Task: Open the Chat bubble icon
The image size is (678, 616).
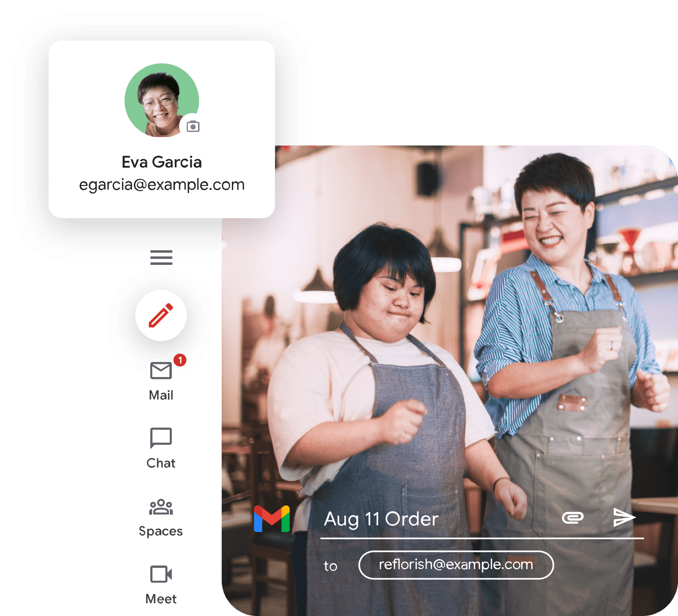Action: point(161,438)
